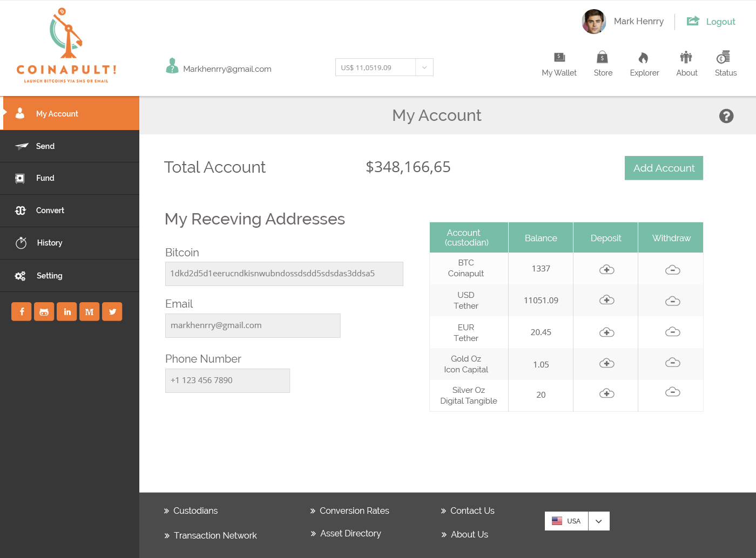Click the Withdraw column header

(671, 237)
